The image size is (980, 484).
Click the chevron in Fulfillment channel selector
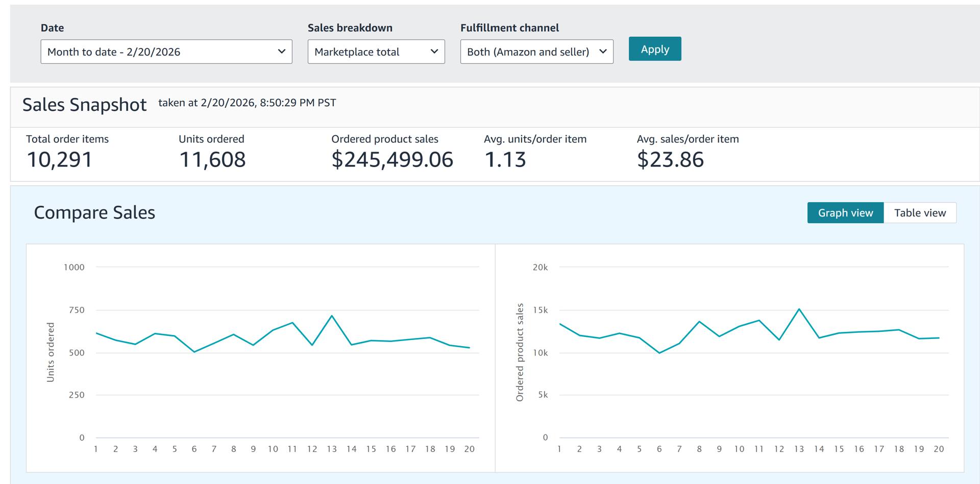(603, 52)
